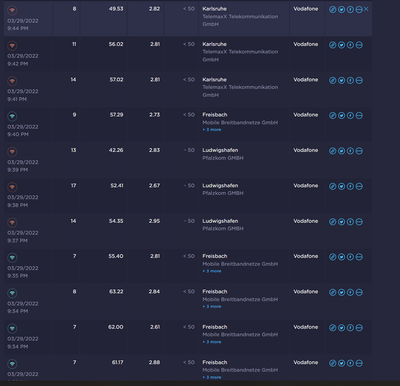Tweet the 9:35 PM Freisbach result
The height and width of the screenshot is (386, 400).
(341, 257)
